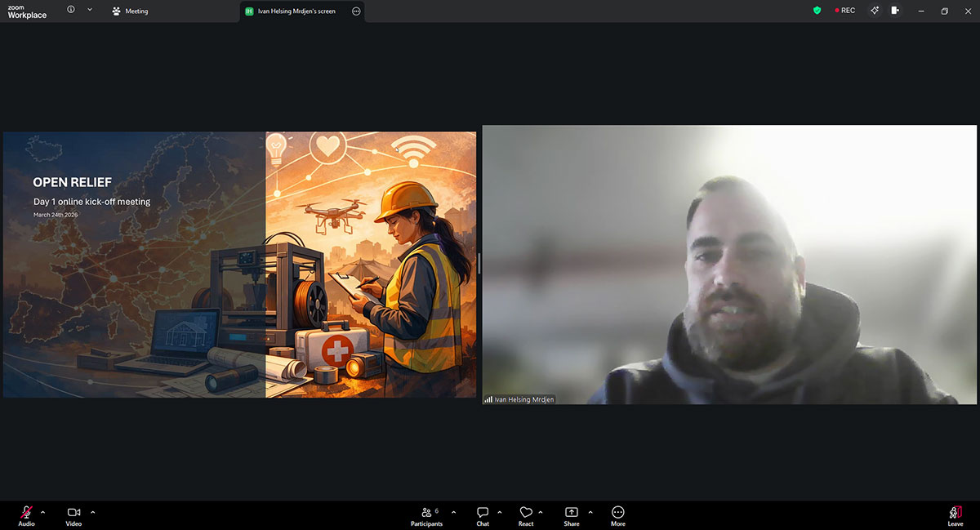Click the green encryption shield icon
Image resolution: width=980 pixels, height=530 pixels.
point(817,11)
